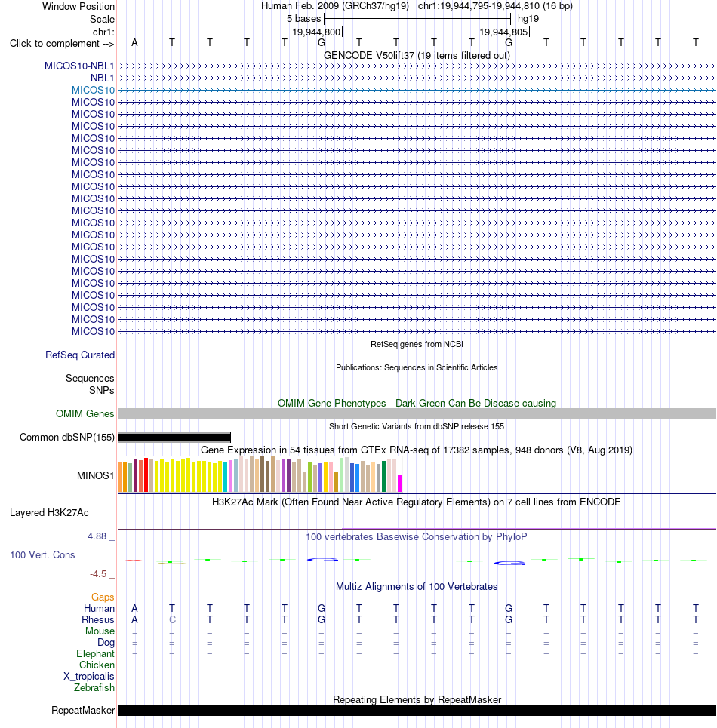Image resolution: width=717 pixels, height=728 pixels.
Task: Click base G beneath the 19,944,805 marker
Action: [x=509, y=43]
